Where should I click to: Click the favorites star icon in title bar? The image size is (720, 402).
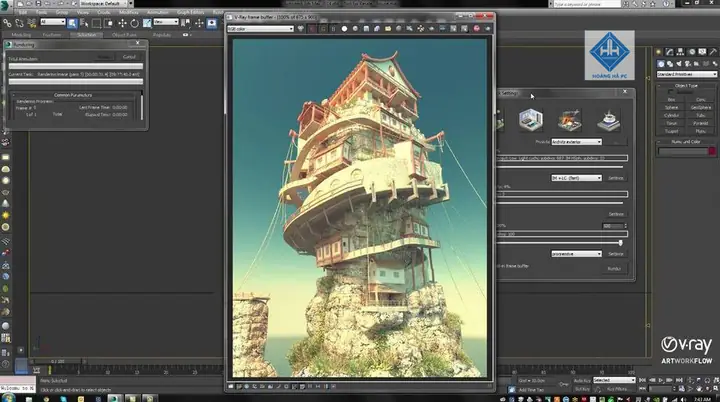(653, 4)
